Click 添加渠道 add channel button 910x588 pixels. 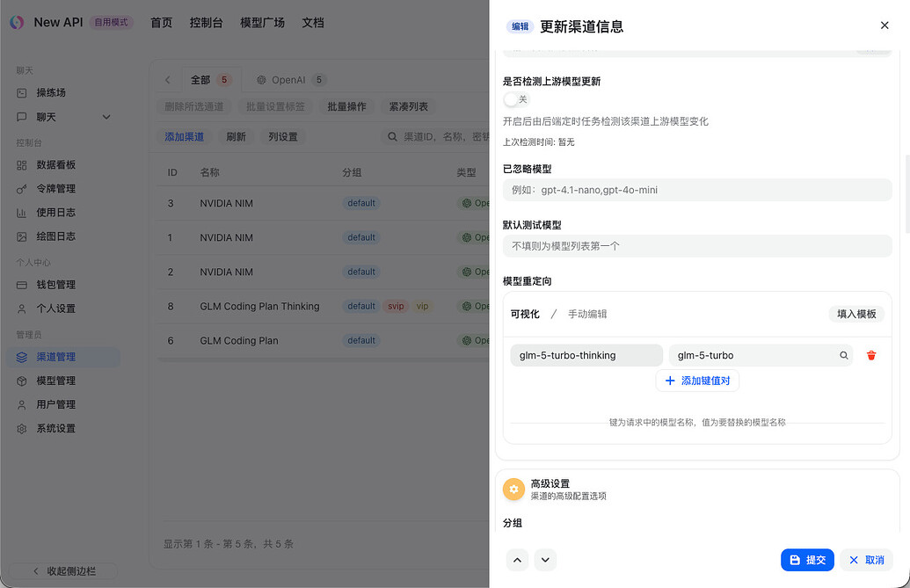tap(184, 137)
